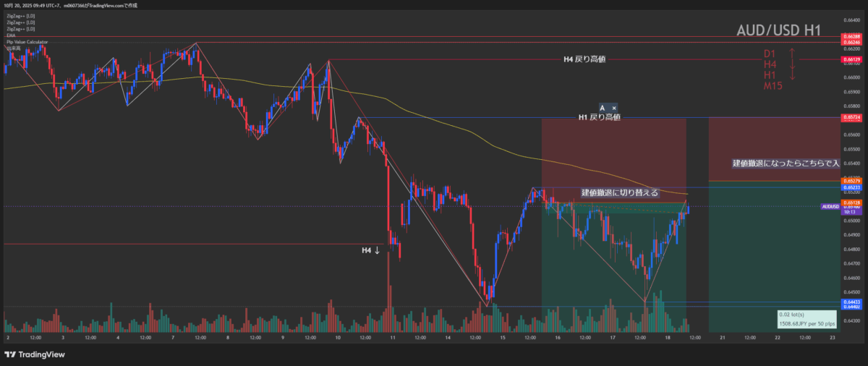This screenshot has height=366, width=868.
Task: Click the first ZigZag++ [LD] legend
Action: click(21, 16)
